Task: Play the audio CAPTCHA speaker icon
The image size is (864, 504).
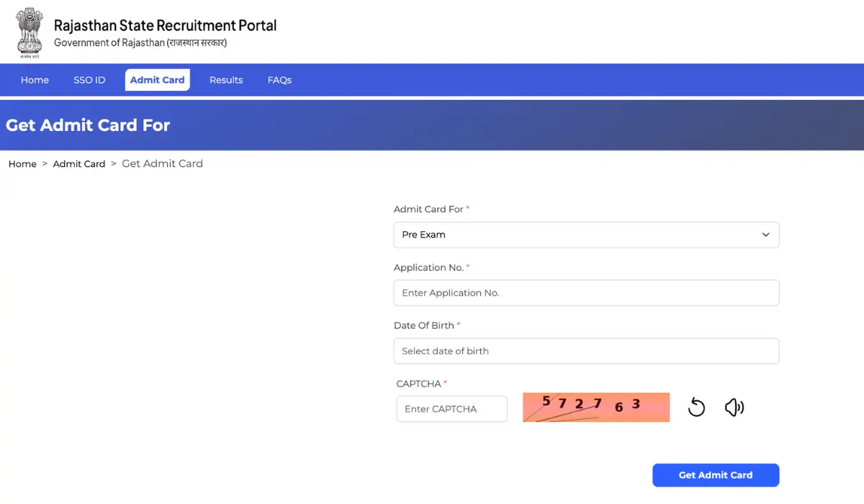Action: [x=734, y=408]
